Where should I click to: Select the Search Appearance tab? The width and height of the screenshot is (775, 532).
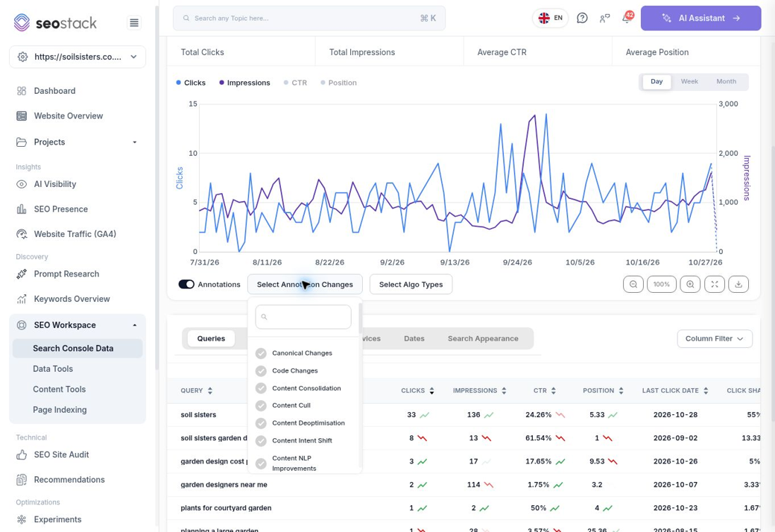coord(483,339)
